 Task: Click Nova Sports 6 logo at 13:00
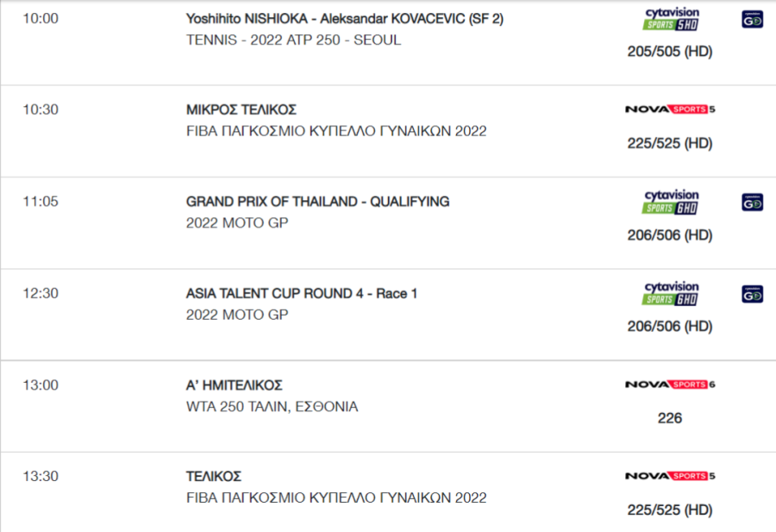[670, 385]
